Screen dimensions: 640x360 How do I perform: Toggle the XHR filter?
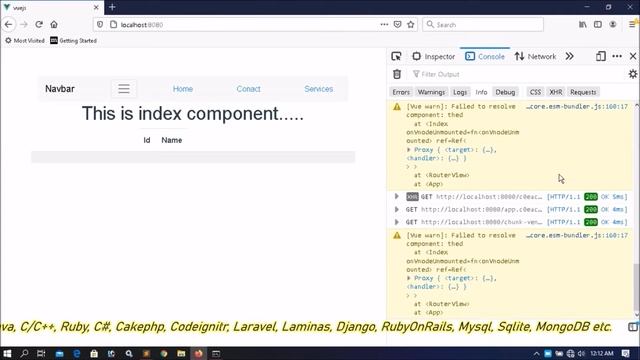(556, 92)
